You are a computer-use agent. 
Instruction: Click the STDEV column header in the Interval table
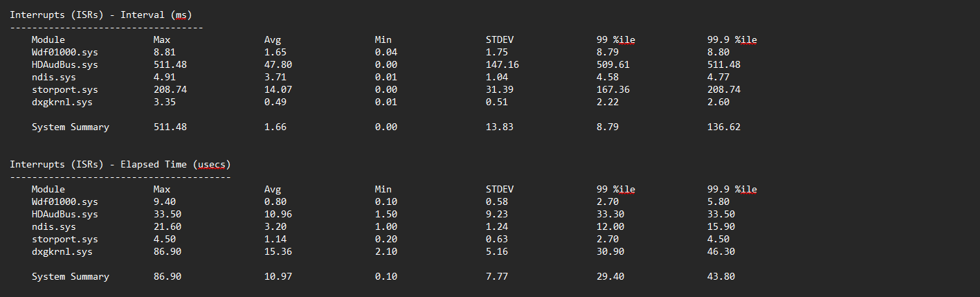(x=500, y=39)
